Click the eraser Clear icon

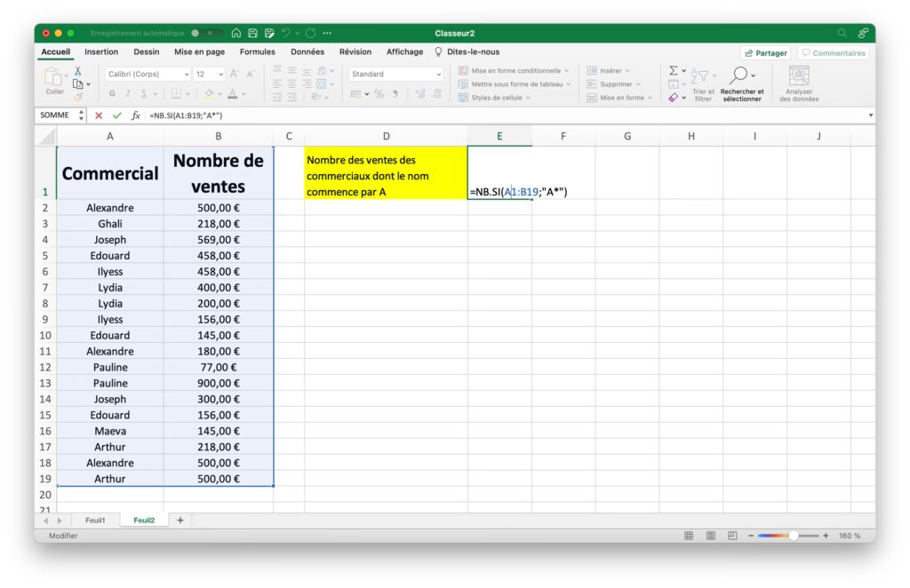674,98
